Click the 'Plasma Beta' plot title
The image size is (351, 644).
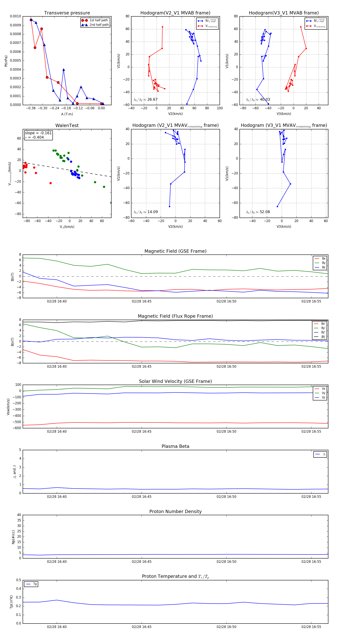coord(175,446)
